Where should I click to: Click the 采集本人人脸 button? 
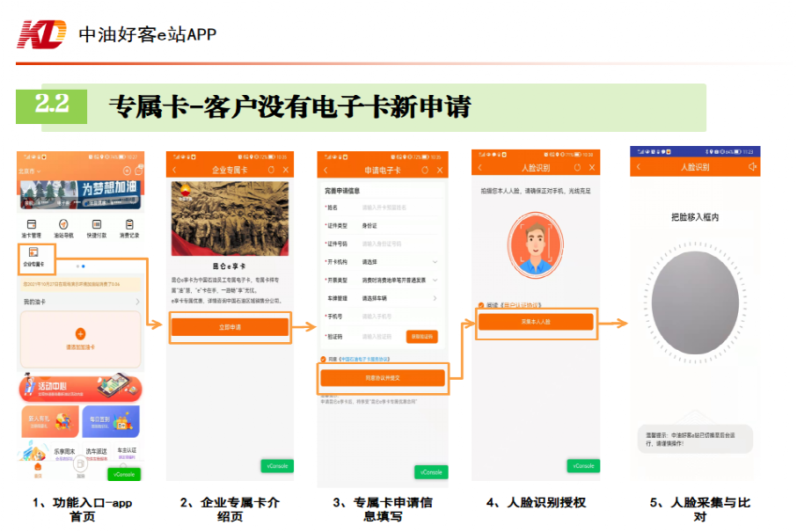[536, 323]
